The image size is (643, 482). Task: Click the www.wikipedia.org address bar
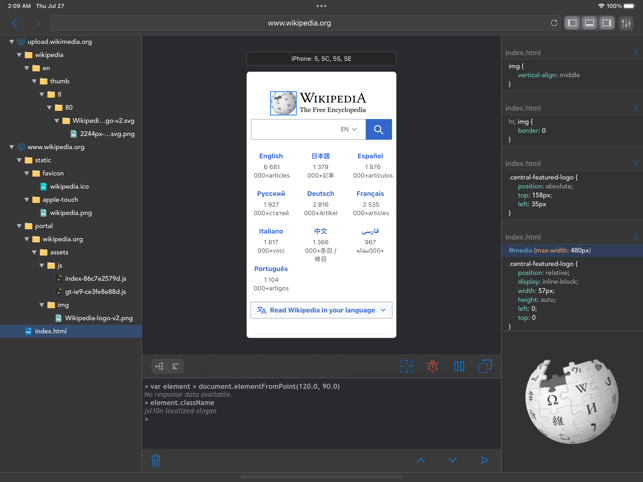point(299,23)
